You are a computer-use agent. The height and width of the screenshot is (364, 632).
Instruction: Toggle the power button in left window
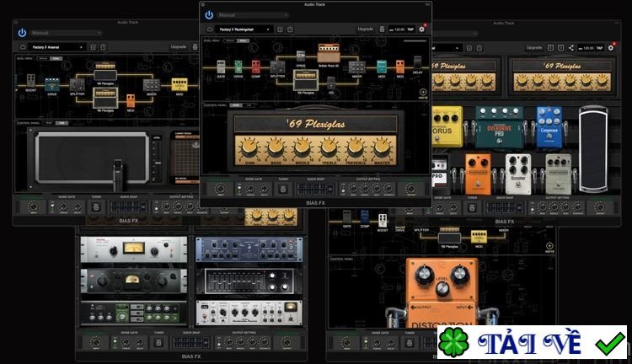[x=22, y=33]
